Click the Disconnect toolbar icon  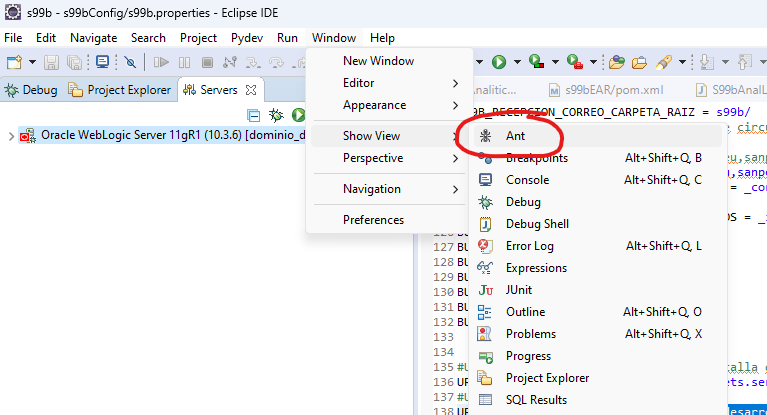click(230, 62)
